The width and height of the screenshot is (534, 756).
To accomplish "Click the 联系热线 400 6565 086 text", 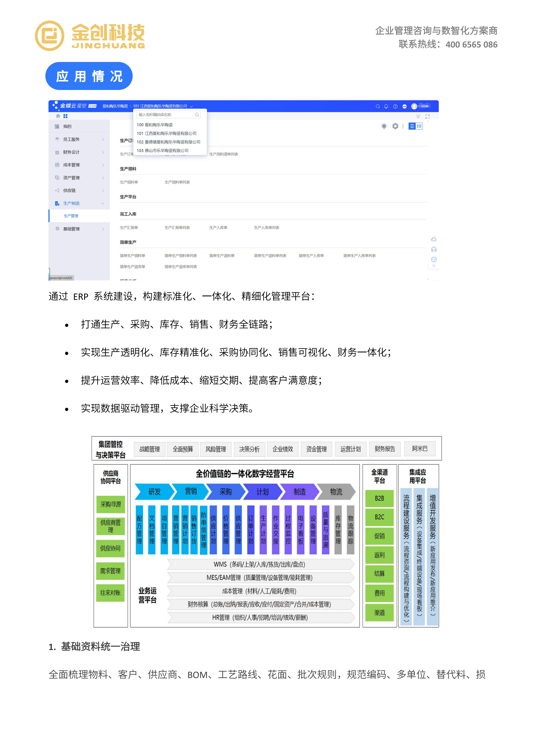I will tap(448, 44).
